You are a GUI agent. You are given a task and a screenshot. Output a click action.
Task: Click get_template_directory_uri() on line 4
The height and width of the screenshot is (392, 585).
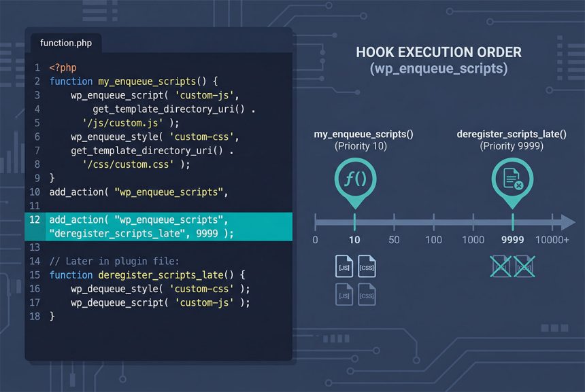pos(169,109)
